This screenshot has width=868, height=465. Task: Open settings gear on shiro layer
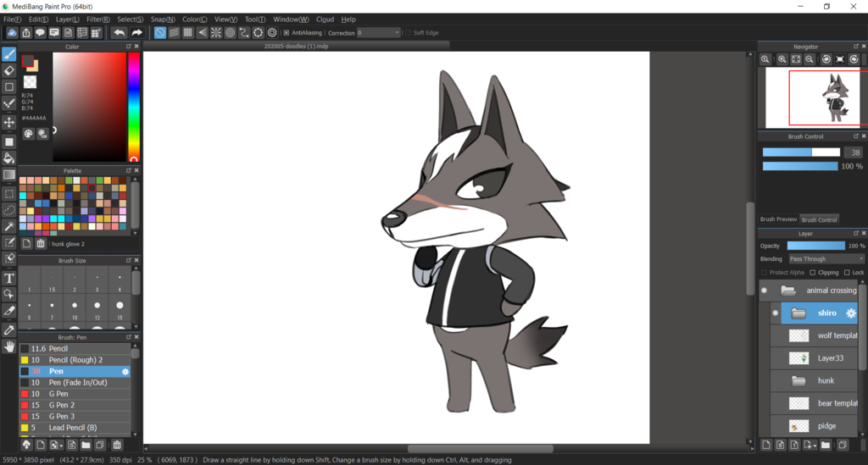tap(851, 313)
